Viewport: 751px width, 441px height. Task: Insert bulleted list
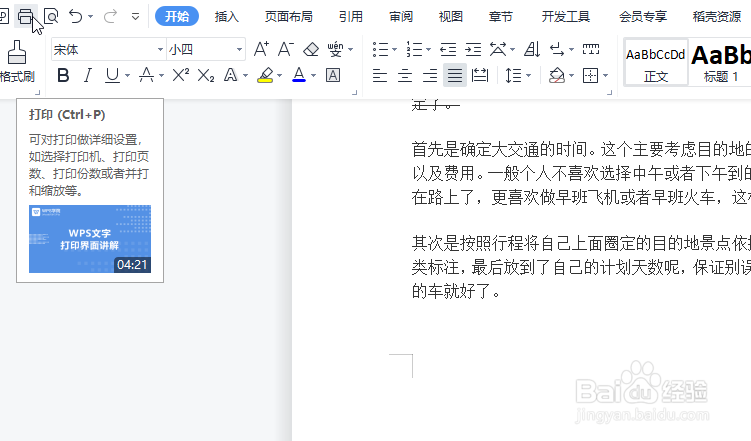pos(380,49)
